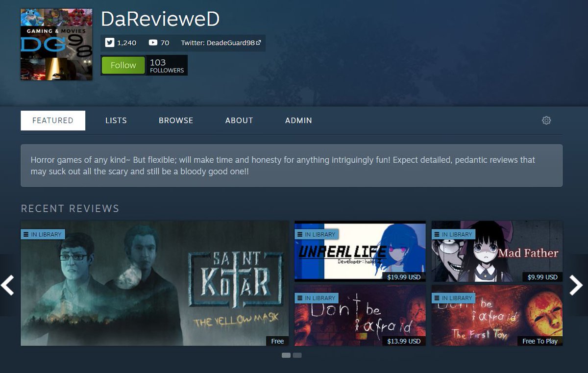Open the $13.99 Don't Be Afraid capsule
This screenshot has width=588, height=373.
[360, 315]
